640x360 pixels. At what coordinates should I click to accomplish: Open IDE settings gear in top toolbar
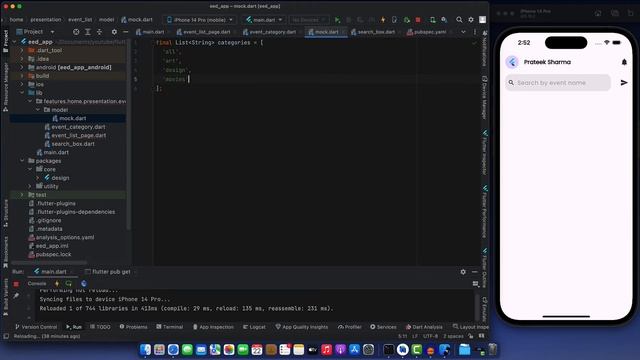click(471, 20)
